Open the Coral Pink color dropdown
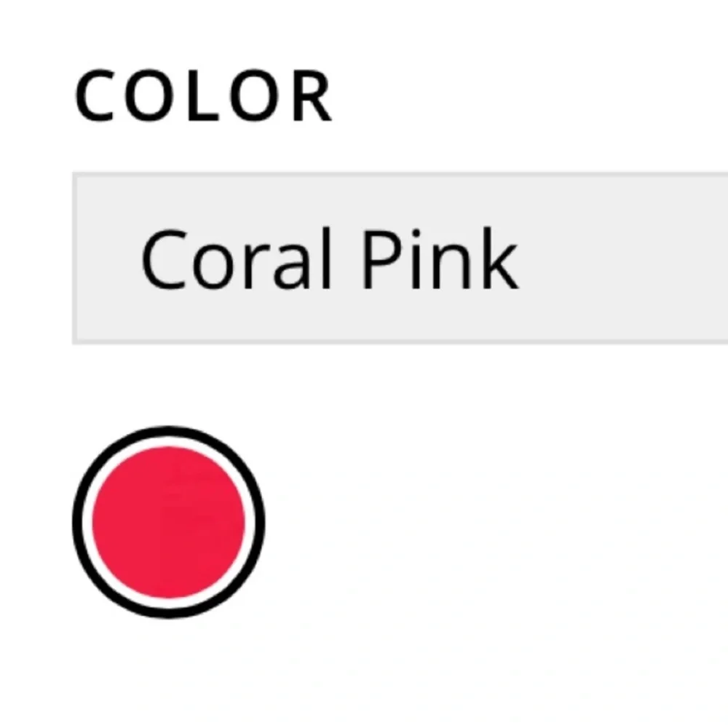 tap(400, 258)
